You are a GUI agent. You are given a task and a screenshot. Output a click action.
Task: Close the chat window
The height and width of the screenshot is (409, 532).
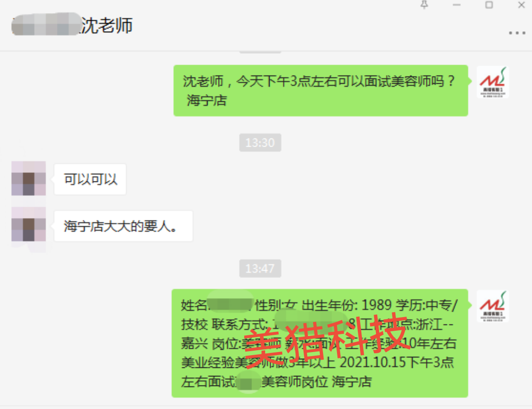pyautogui.click(x=522, y=5)
